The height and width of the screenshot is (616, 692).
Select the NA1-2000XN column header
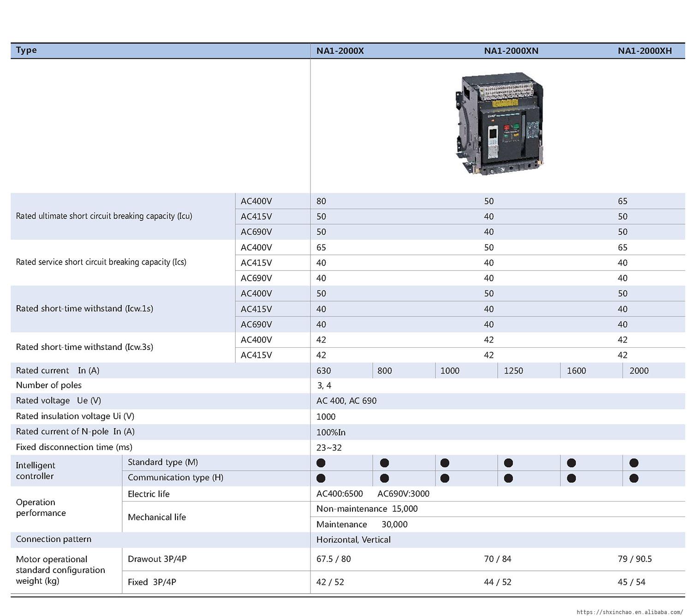click(511, 51)
